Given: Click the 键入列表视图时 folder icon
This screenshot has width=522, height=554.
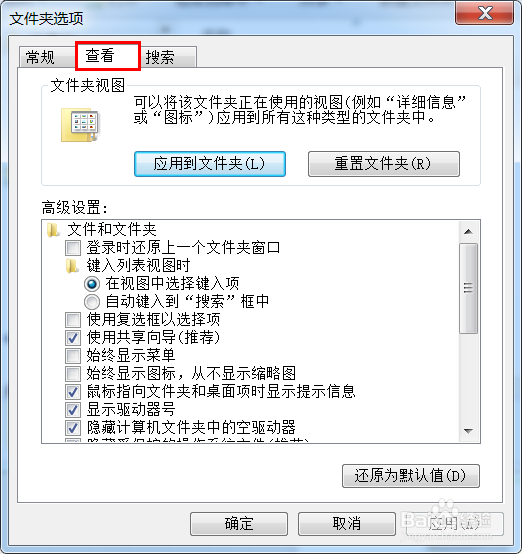Looking at the screenshot, I should (72, 266).
